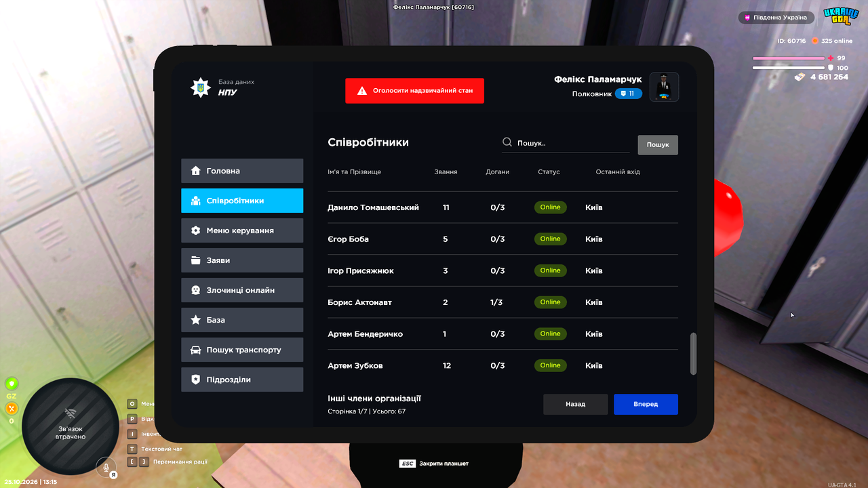Select employee Артем Зубков
Viewport: 868px width, 488px height.
[x=502, y=365]
